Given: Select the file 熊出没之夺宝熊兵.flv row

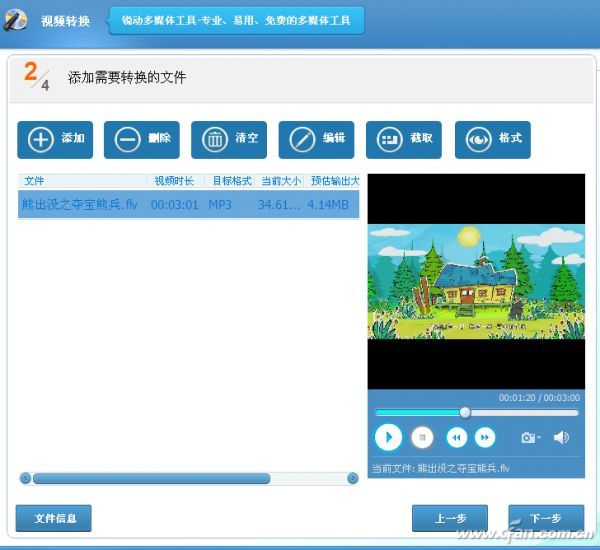Looking at the screenshot, I should click(x=189, y=204).
